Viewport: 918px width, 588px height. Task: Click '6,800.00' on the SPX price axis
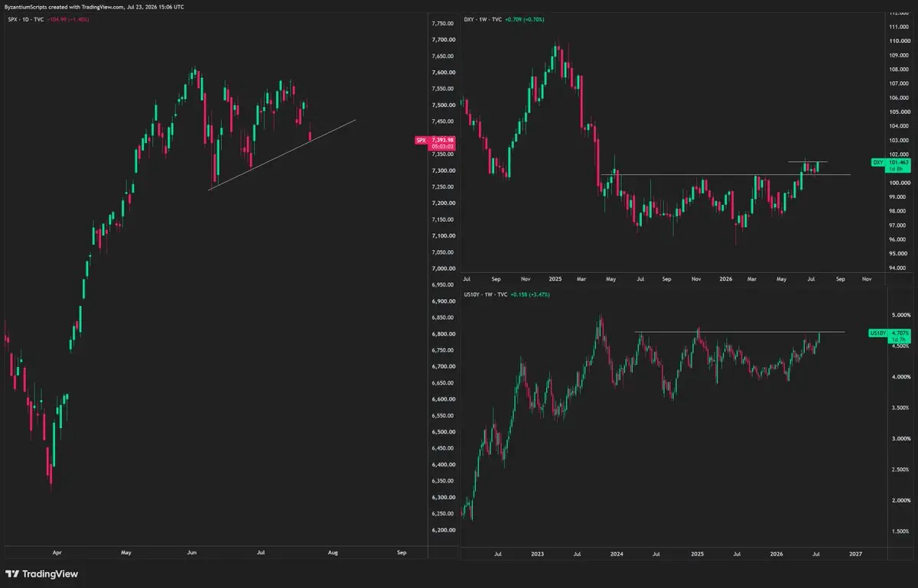point(444,334)
